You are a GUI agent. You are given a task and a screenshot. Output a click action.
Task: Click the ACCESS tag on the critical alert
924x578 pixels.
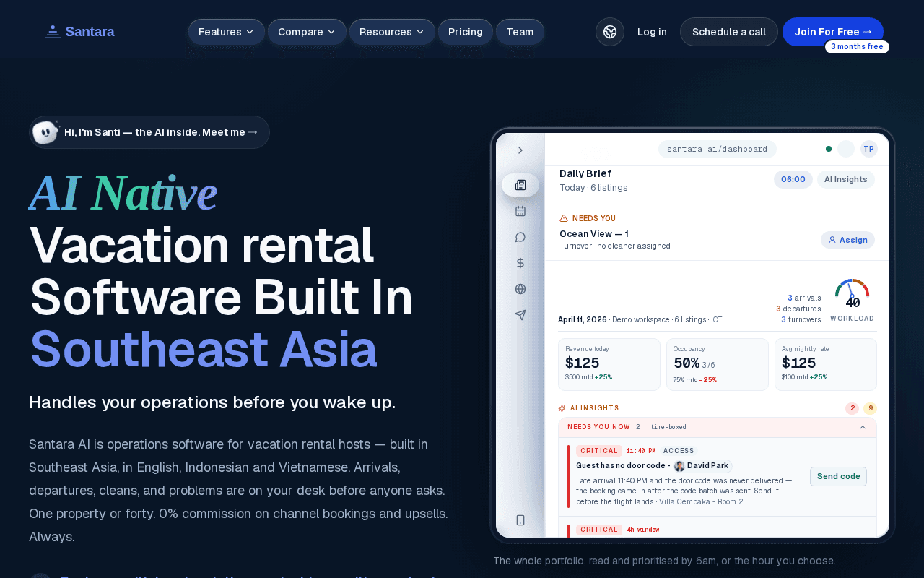[679, 451]
